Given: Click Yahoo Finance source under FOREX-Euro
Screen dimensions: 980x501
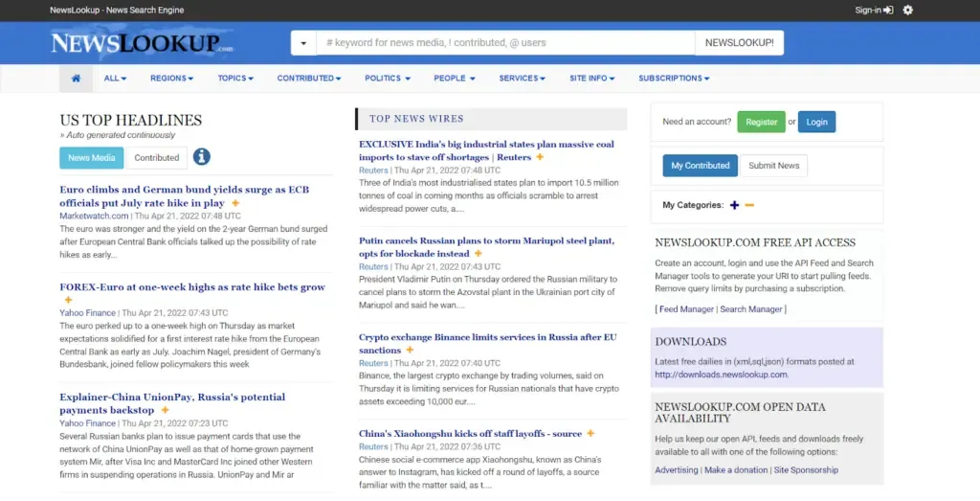Looking at the screenshot, I should 87,312.
